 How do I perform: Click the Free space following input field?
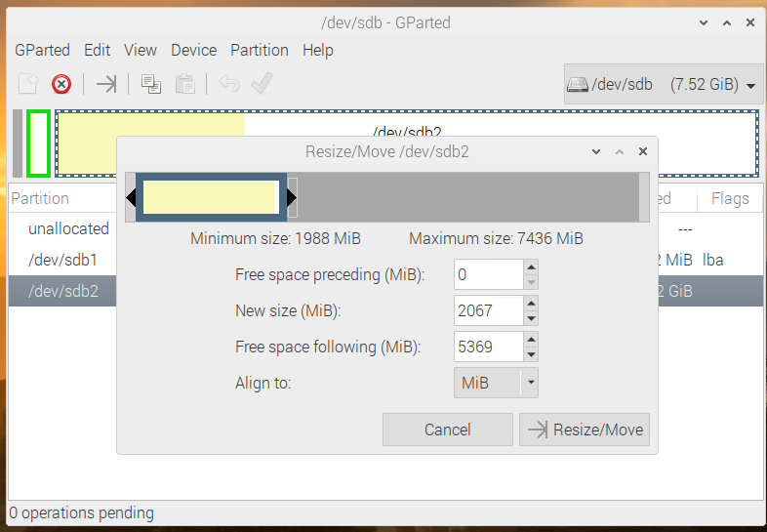(489, 347)
